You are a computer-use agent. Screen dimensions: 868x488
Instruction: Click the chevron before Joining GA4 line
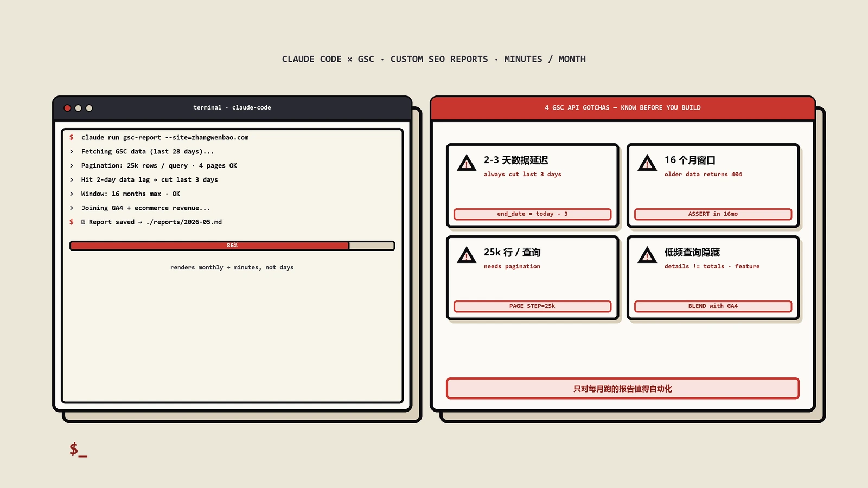(71, 208)
